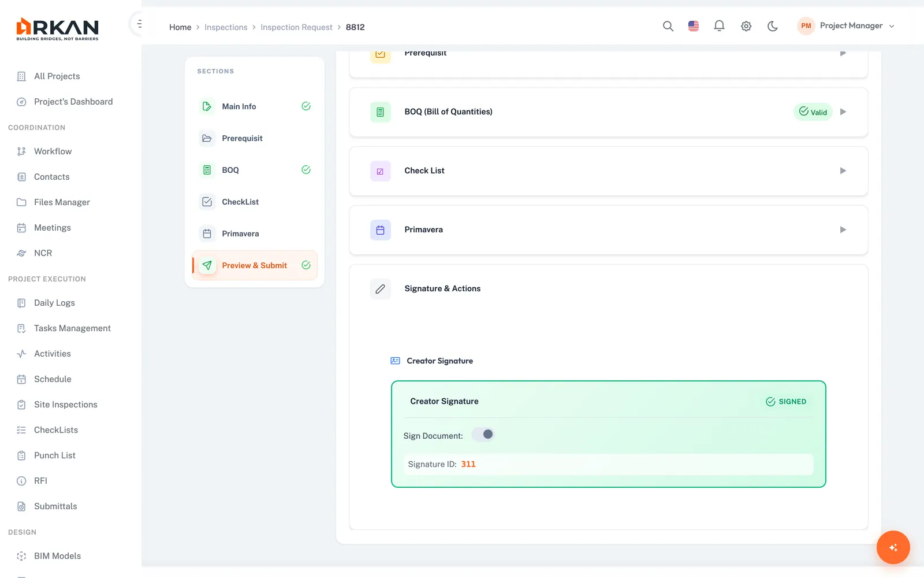
Task: Open Inspection Request breadcrumb
Action: [x=296, y=27]
